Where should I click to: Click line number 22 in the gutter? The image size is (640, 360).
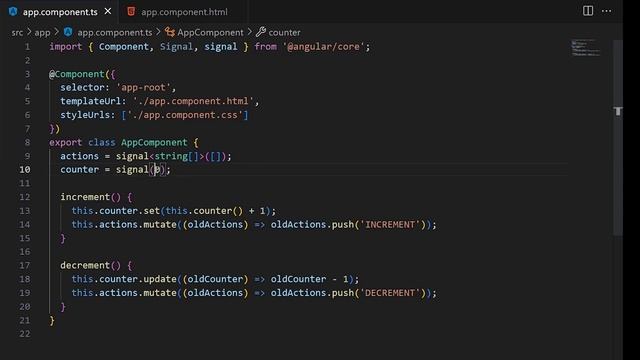click(x=24, y=333)
